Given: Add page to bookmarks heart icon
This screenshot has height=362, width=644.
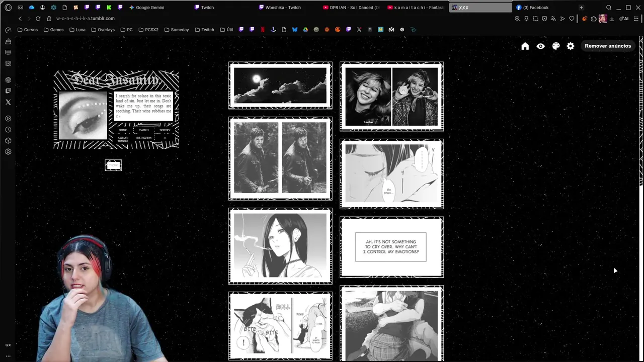Looking at the screenshot, I should tap(572, 19).
